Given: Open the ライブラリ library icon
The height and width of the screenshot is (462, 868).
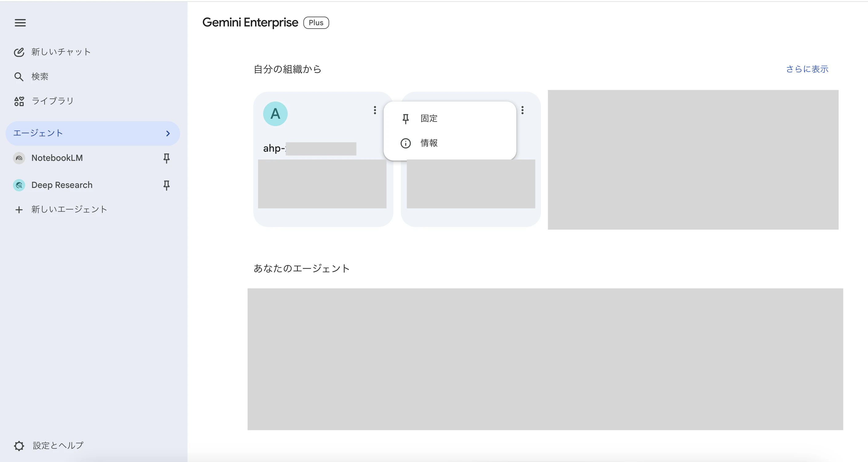Looking at the screenshot, I should coord(19,101).
